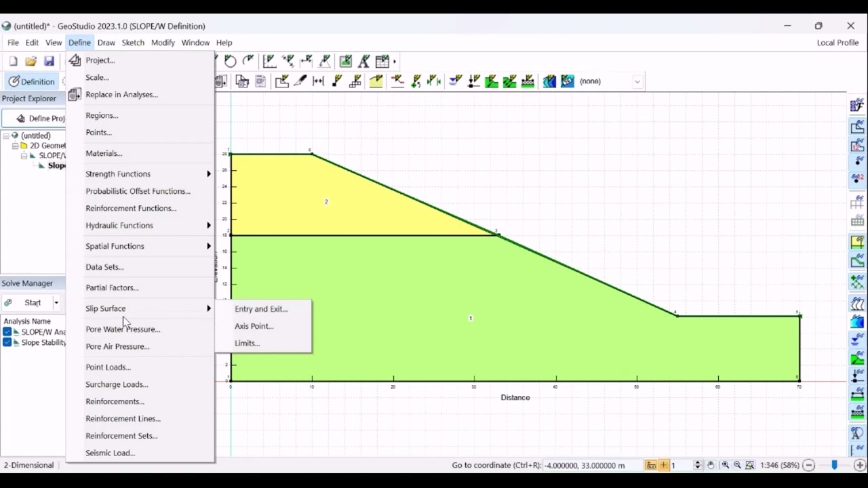Click the function 'F' icon on right toolbar
Screen dimensions: 868x488
(x=857, y=106)
